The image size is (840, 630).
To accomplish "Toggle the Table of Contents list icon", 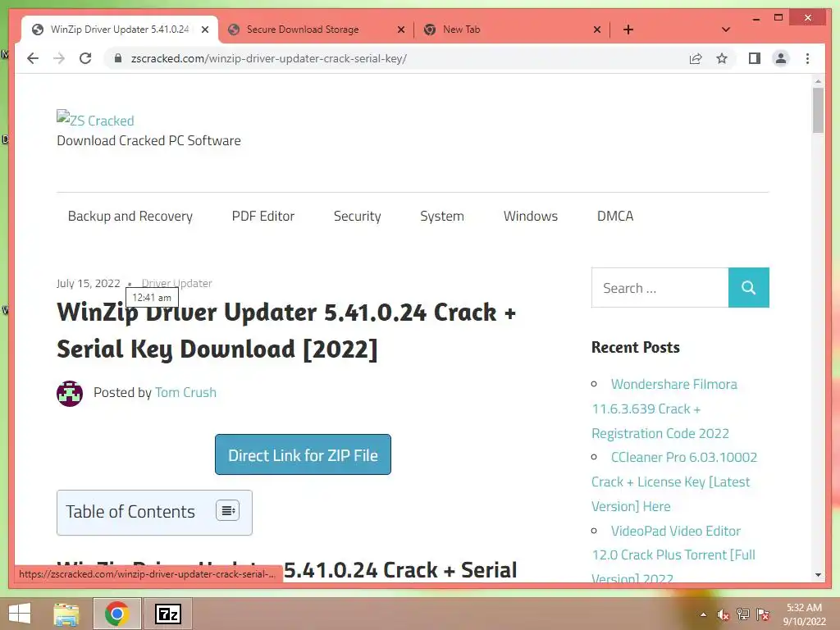I will [x=228, y=510].
